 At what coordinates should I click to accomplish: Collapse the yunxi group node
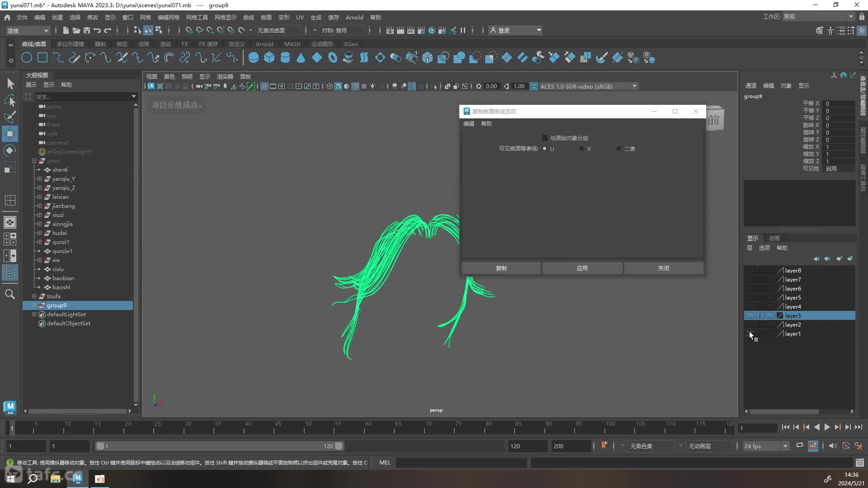(34, 161)
